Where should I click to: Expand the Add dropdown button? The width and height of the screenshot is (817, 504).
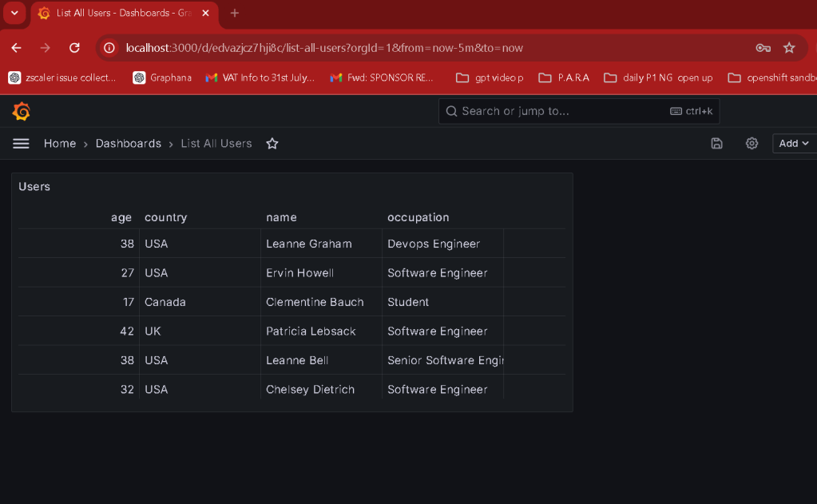(794, 143)
